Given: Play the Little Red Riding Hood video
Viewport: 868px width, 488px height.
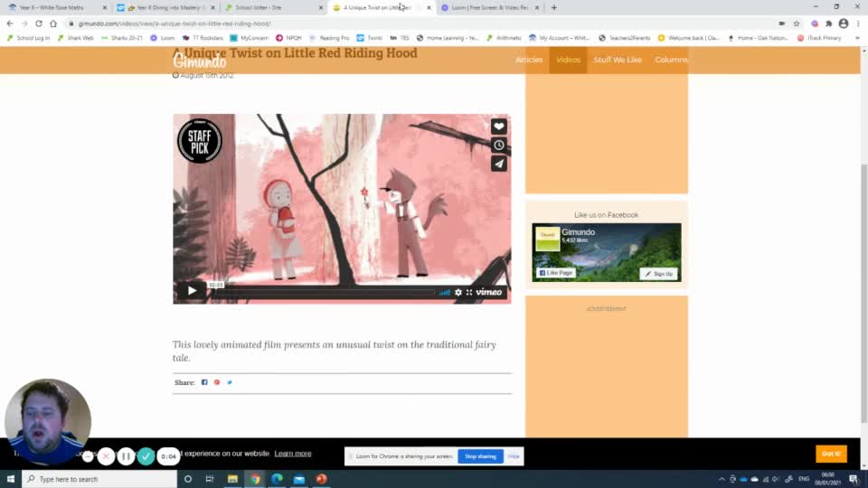Looking at the screenshot, I should point(192,290).
